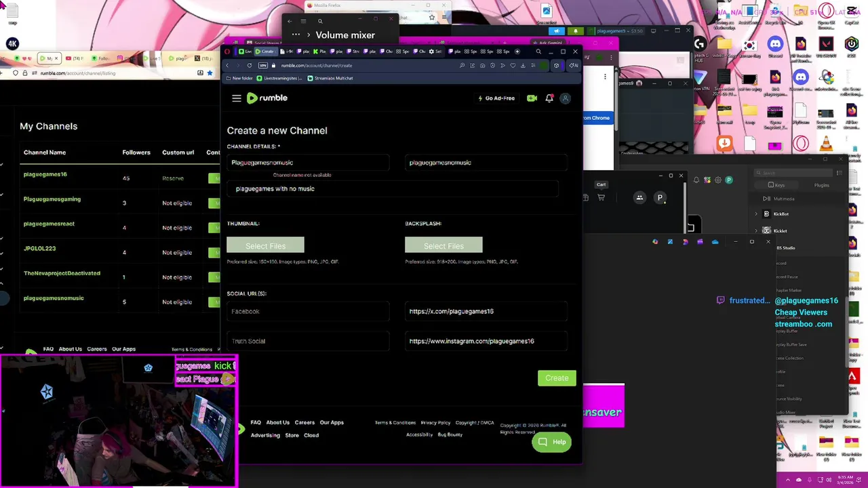Image resolution: width=868 pixels, height=488 pixels.
Task: Open the Rumble user profile avatar
Action: [x=565, y=98]
